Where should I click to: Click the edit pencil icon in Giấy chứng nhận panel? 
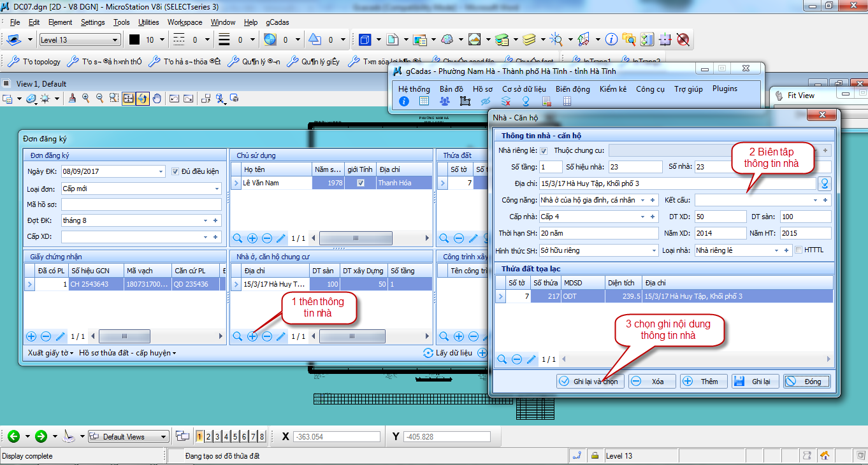(61, 336)
